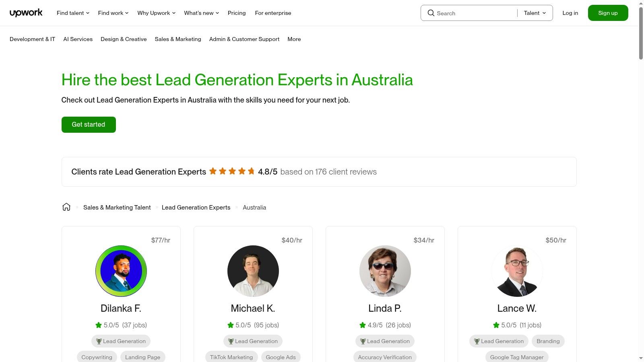Image resolution: width=644 pixels, height=362 pixels.
Task: Click the green star by Lance W.'s rating
Action: click(496, 325)
